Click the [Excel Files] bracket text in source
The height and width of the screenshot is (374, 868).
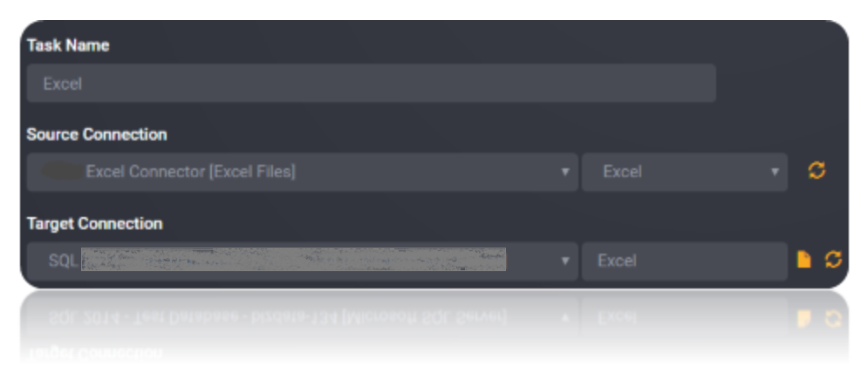pyautogui.click(x=252, y=172)
